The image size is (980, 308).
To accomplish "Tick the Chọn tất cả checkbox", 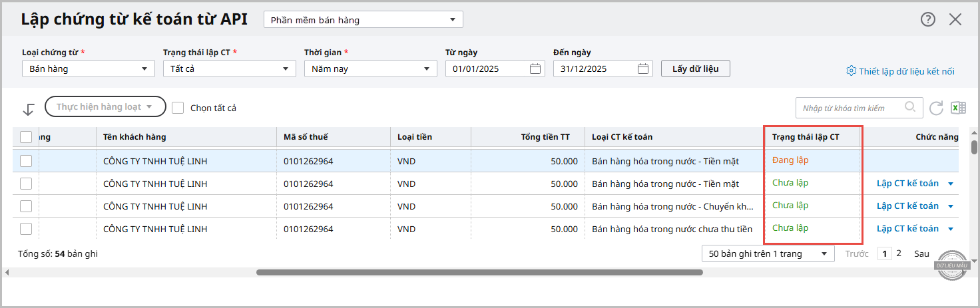I will pyautogui.click(x=178, y=107).
